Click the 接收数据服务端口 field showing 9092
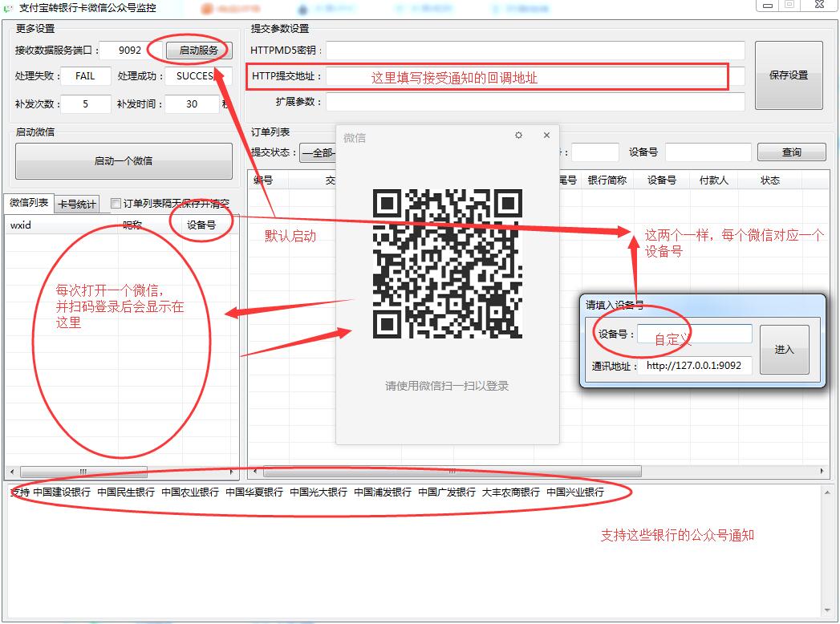 pos(129,51)
